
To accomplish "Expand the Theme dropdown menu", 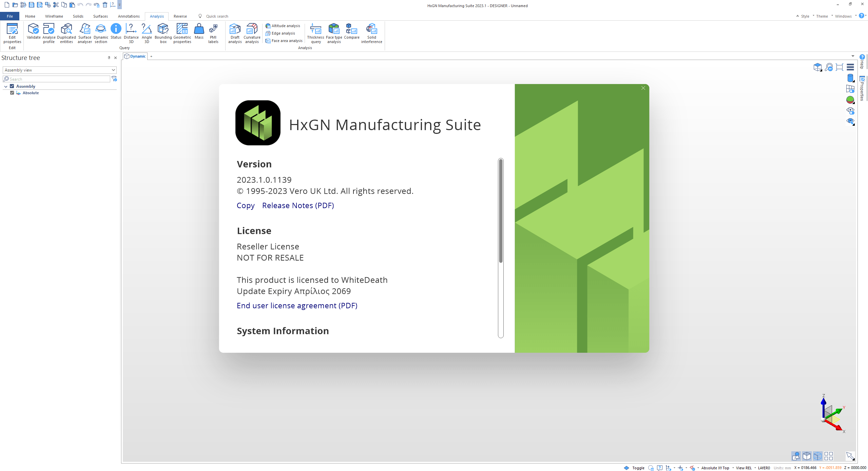I will [x=822, y=16].
